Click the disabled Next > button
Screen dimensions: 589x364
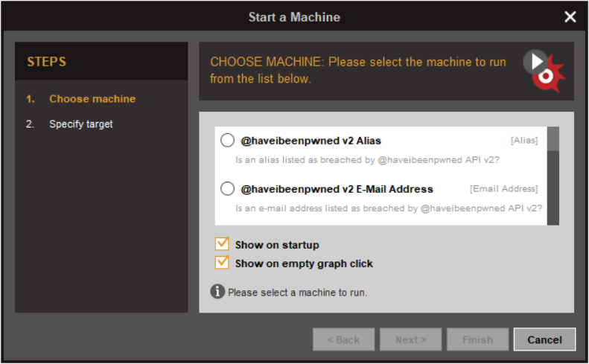point(410,339)
